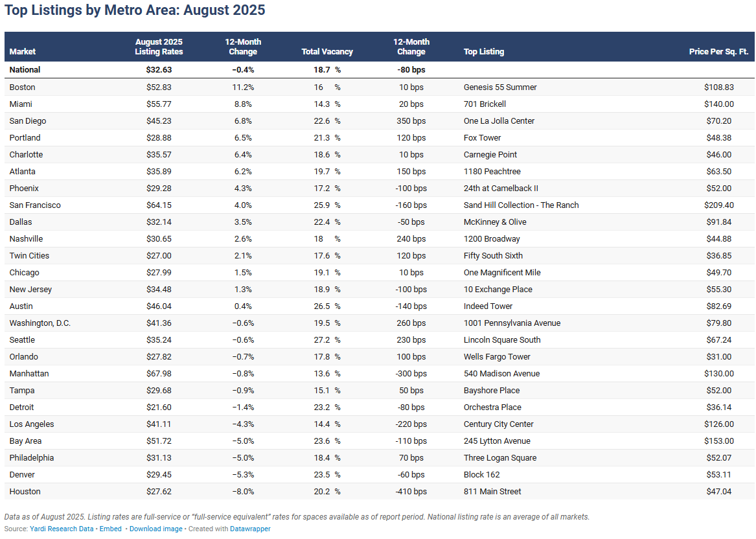The width and height of the screenshot is (756, 539).
Task: Click the 1001 Pennsylvania Avenue listing cell
Action: [x=512, y=323]
